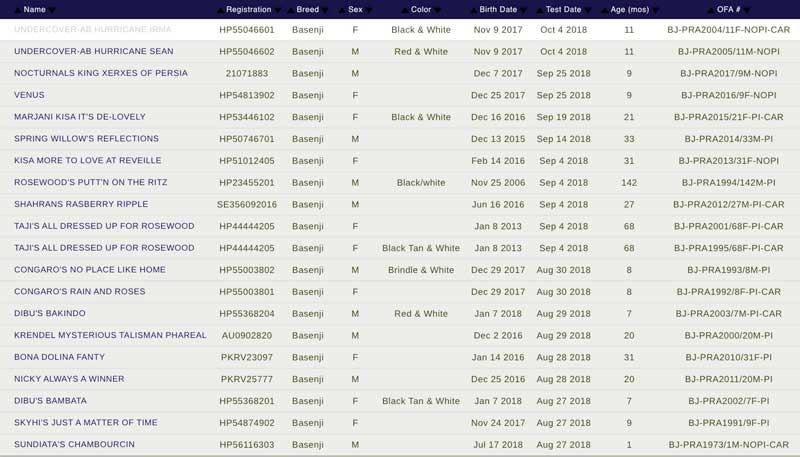The height and width of the screenshot is (457, 800).
Task: Click the down arrow right of Color header
Action: [440, 10]
